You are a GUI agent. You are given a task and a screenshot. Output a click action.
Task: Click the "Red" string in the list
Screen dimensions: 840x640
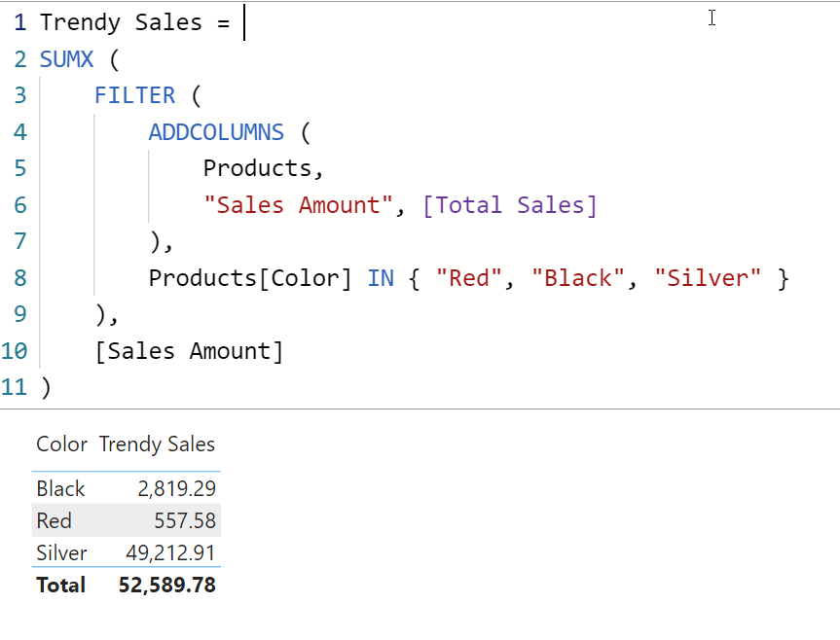(469, 278)
